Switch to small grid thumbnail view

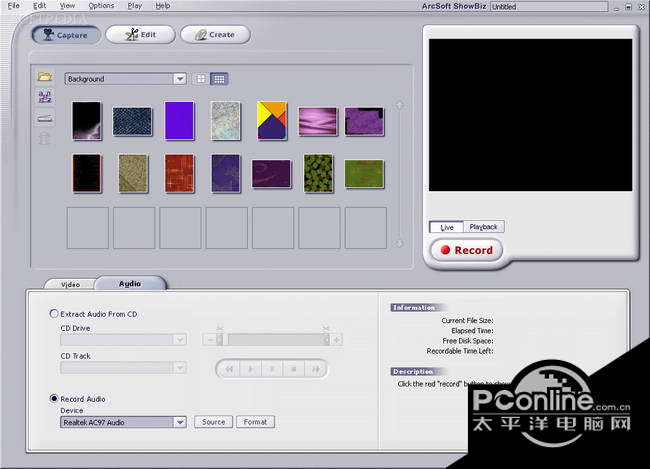[219, 79]
